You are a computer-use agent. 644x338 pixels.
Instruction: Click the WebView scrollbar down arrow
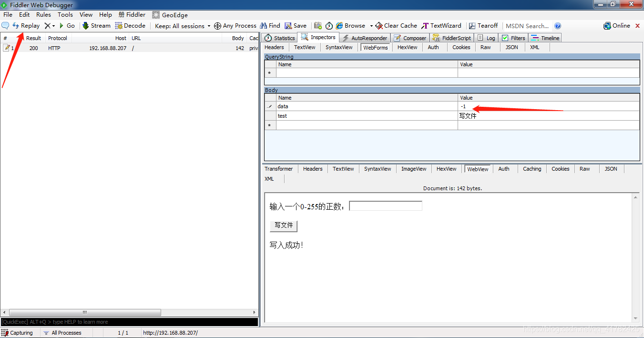pos(635,318)
